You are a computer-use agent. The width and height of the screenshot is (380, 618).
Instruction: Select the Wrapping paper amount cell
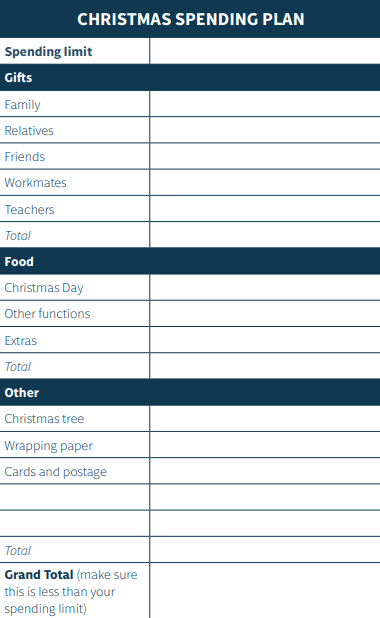(265, 445)
